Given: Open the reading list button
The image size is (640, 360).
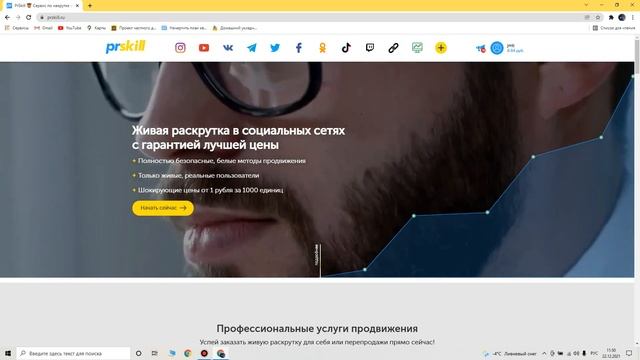Looking at the screenshot, I should [614, 28].
